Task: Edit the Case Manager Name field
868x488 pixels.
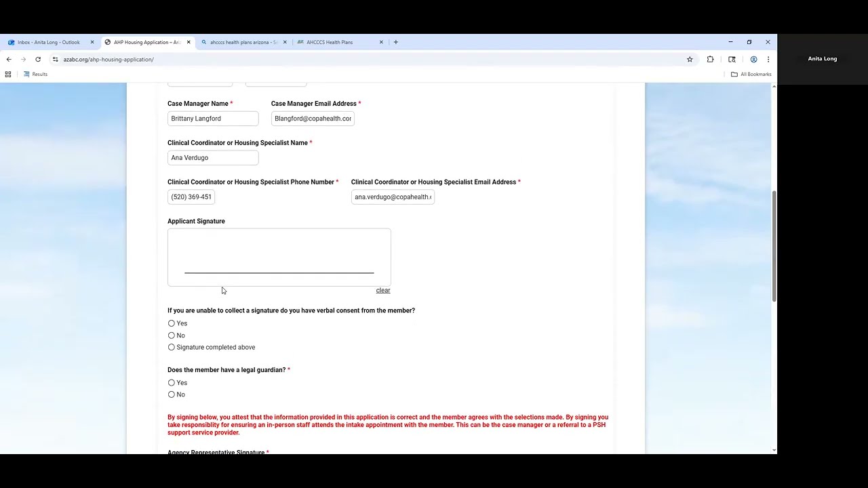Action: point(213,119)
